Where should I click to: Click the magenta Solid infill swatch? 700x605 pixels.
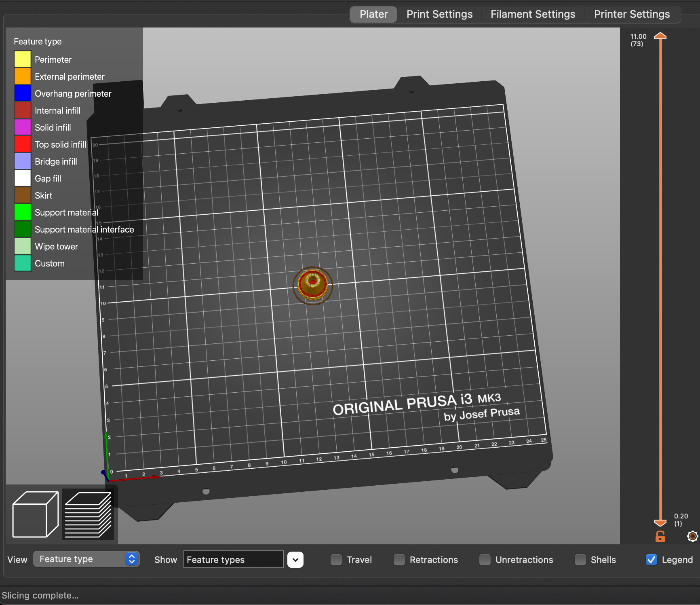pyautogui.click(x=23, y=127)
